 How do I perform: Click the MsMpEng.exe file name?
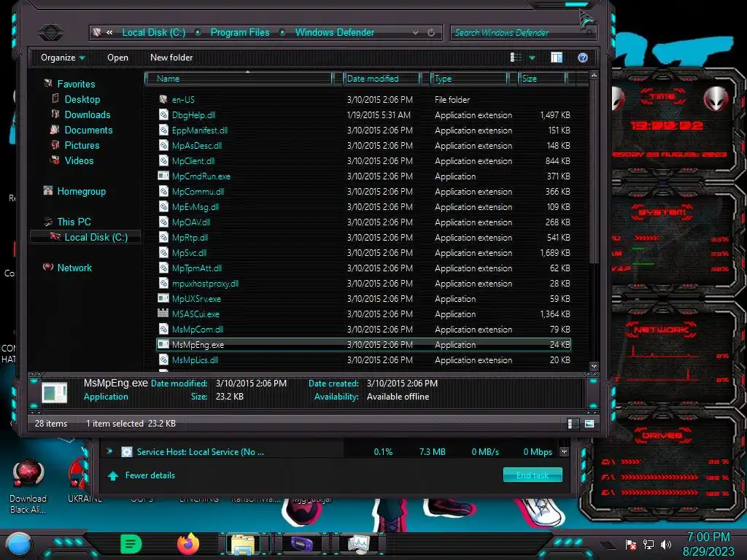pyautogui.click(x=198, y=344)
